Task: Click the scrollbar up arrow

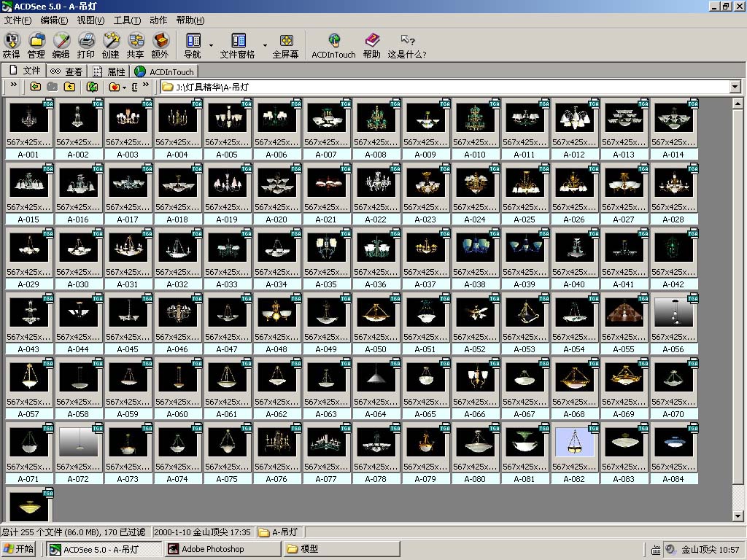Action: pyautogui.click(x=738, y=103)
